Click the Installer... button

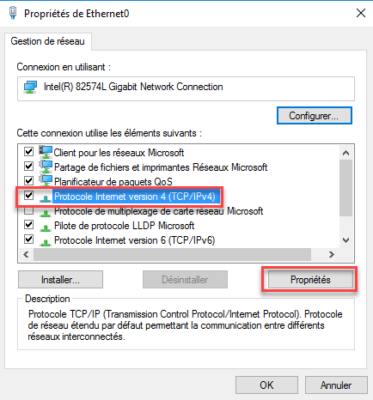(x=60, y=279)
